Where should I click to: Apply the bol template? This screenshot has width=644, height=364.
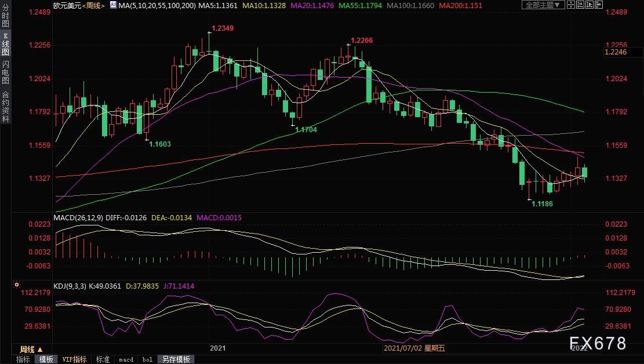tap(147, 359)
